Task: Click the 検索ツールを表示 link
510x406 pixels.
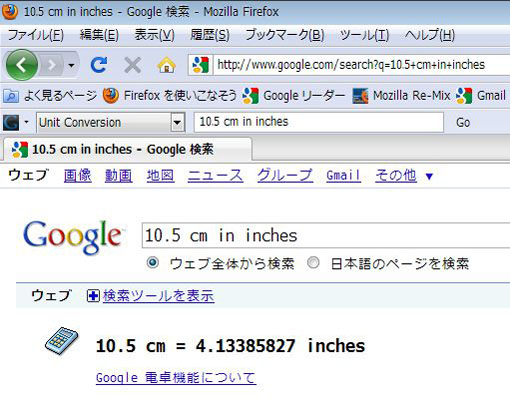Action: pos(159,296)
